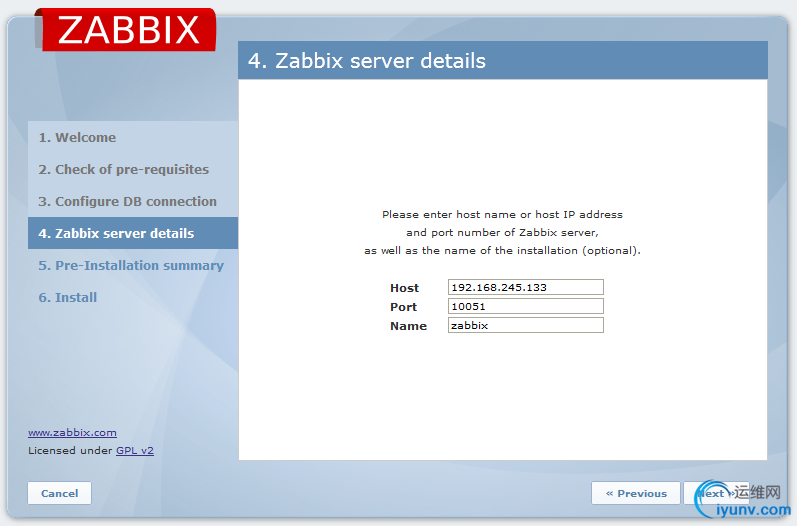Click the 'Host' field label
This screenshot has height=526, width=797.
[405, 288]
